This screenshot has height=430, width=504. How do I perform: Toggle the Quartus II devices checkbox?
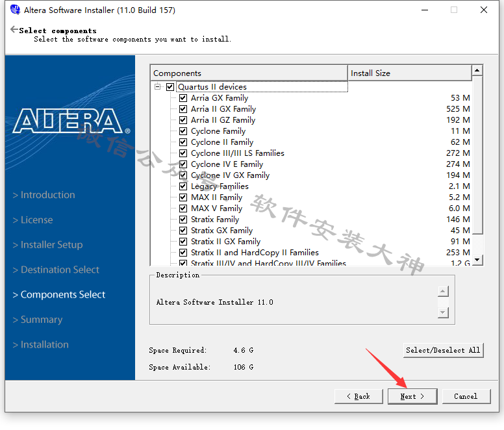[170, 87]
